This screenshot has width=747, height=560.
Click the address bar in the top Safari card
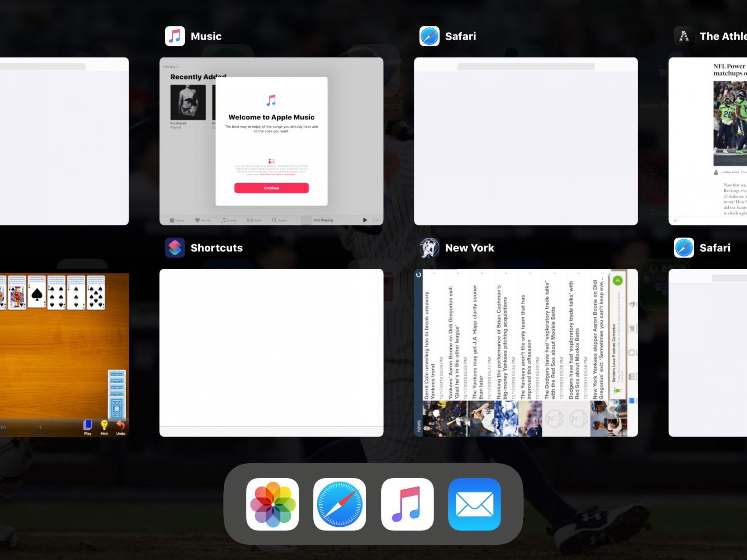click(526, 67)
